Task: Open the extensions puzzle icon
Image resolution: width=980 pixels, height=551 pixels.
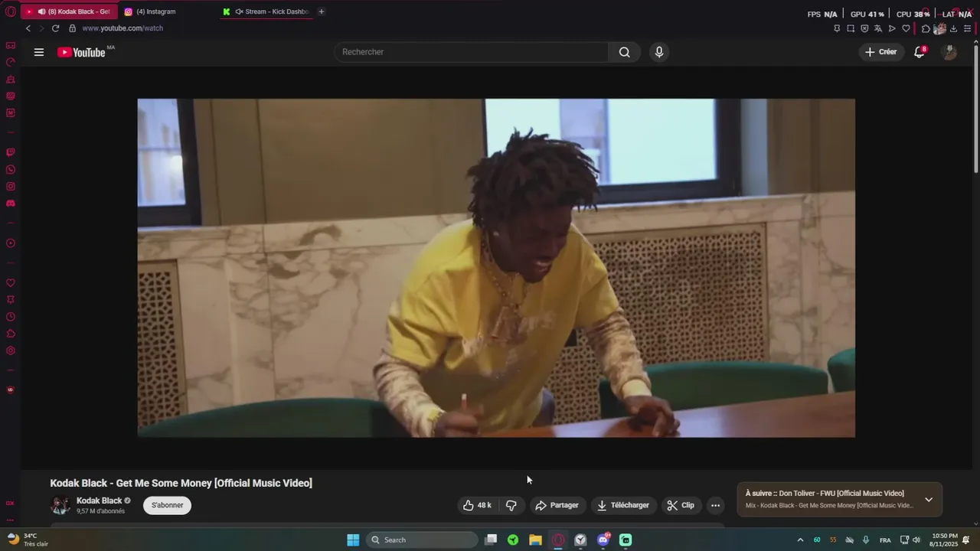Action: point(926,28)
